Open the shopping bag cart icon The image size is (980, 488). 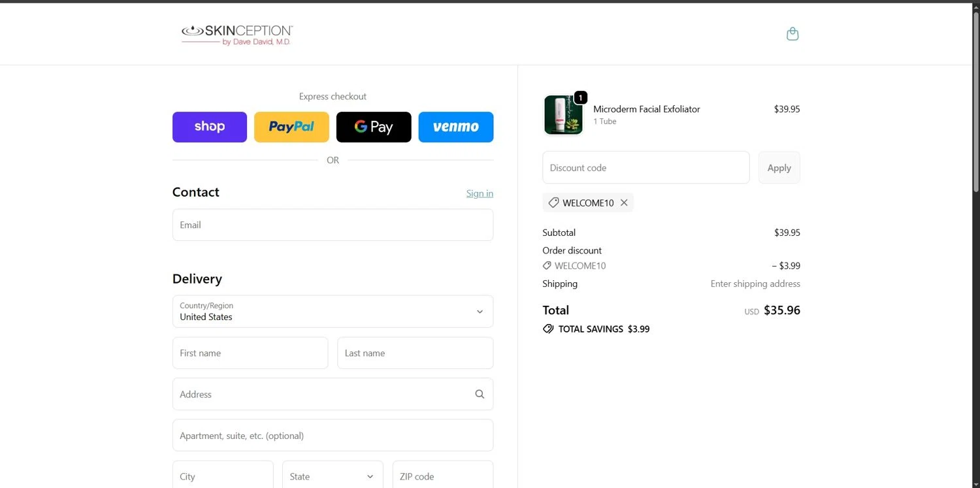(792, 34)
